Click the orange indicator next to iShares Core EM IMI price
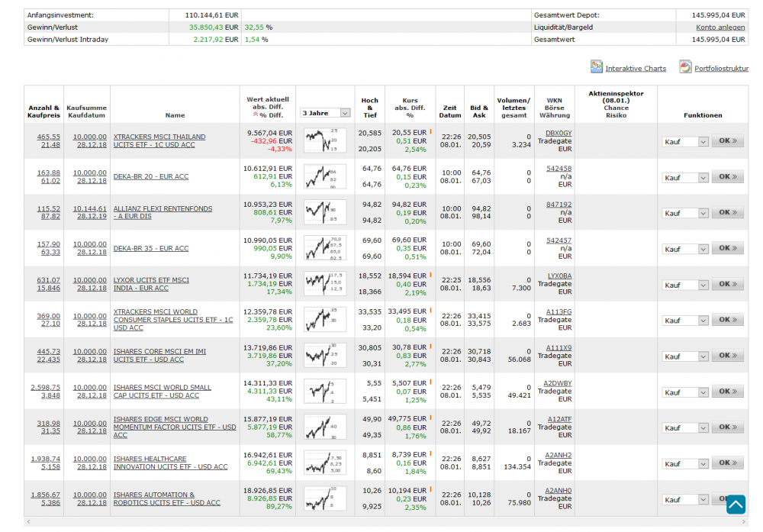 click(x=431, y=347)
